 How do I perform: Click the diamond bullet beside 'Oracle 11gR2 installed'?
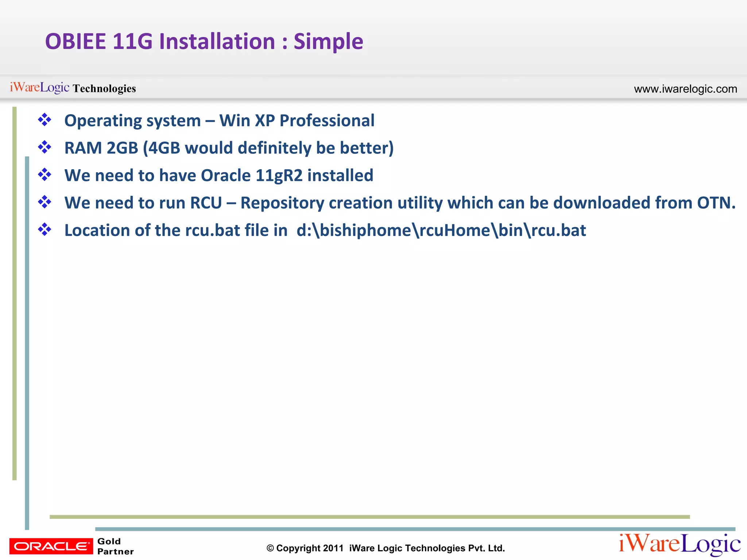pyautogui.click(x=44, y=175)
